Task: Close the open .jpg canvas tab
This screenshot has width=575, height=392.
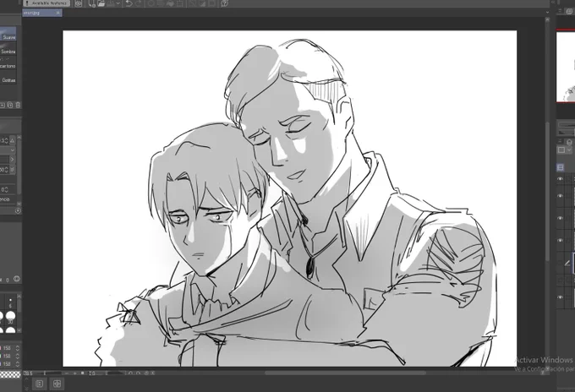Action: (x=58, y=13)
